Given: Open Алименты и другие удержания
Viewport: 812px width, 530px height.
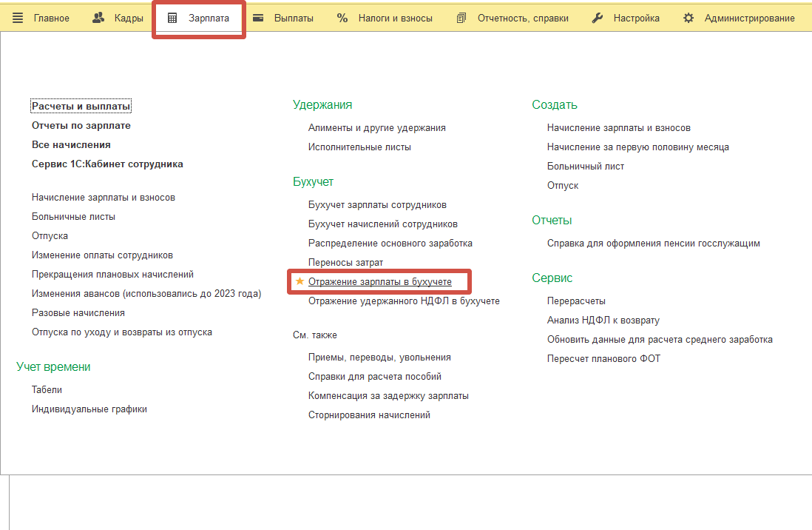Looking at the screenshot, I should [377, 127].
